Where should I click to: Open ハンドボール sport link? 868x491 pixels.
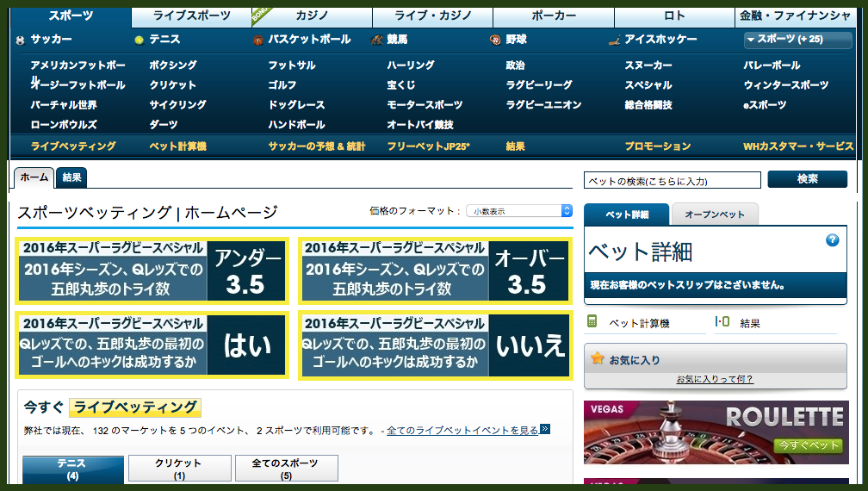pyautogui.click(x=297, y=125)
